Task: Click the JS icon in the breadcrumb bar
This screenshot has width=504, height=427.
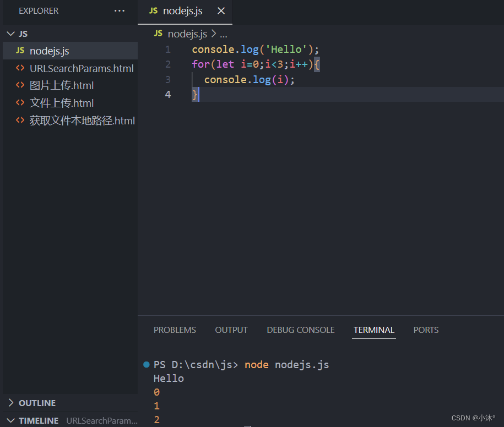Action: pos(158,34)
